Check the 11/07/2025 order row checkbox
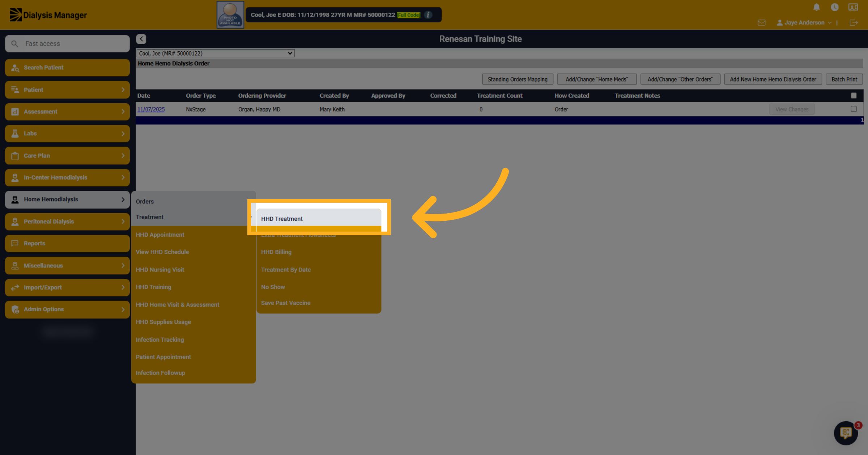The width and height of the screenshot is (868, 455). pyautogui.click(x=854, y=109)
